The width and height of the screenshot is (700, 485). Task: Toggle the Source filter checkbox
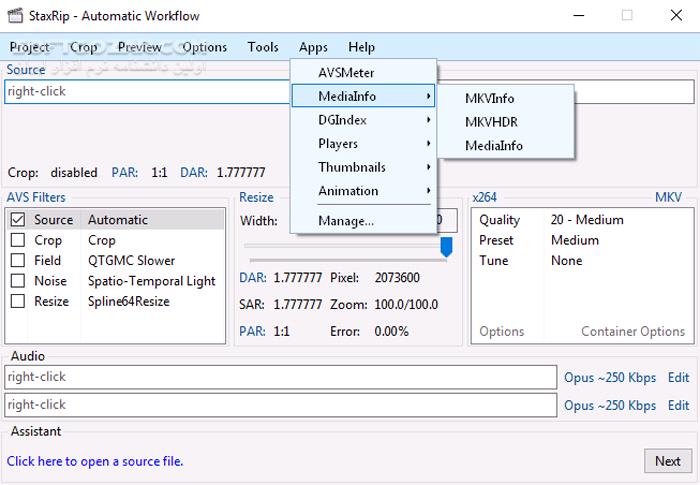(17, 220)
